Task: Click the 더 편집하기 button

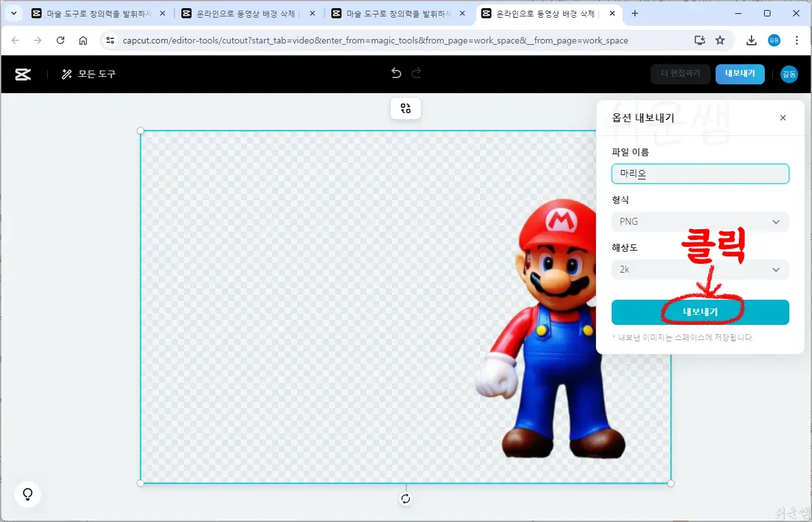Action: [x=680, y=74]
